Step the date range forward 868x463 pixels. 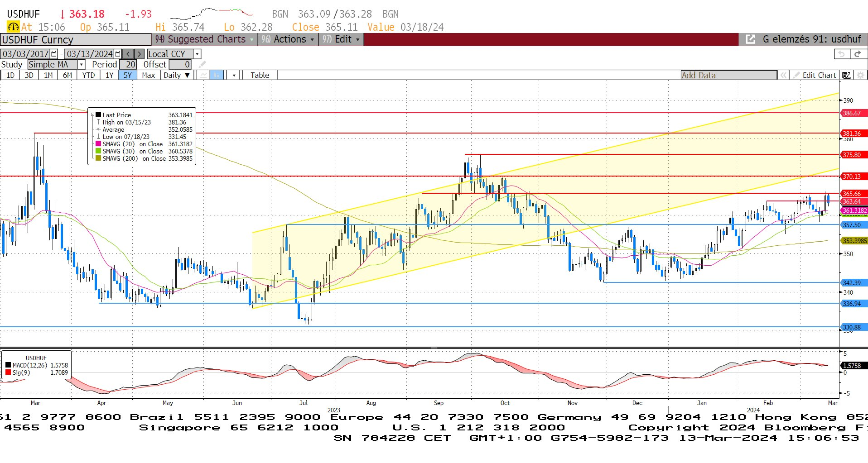140,54
